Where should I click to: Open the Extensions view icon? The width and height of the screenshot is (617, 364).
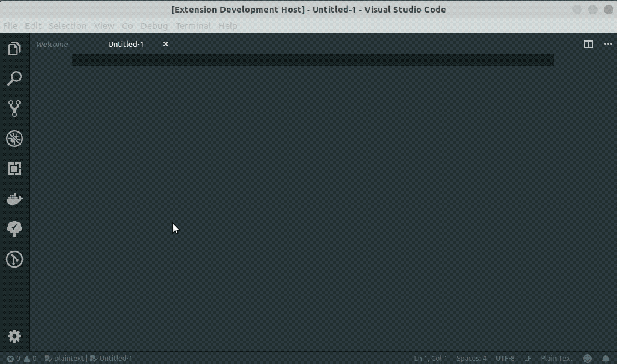[x=14, y=169]
